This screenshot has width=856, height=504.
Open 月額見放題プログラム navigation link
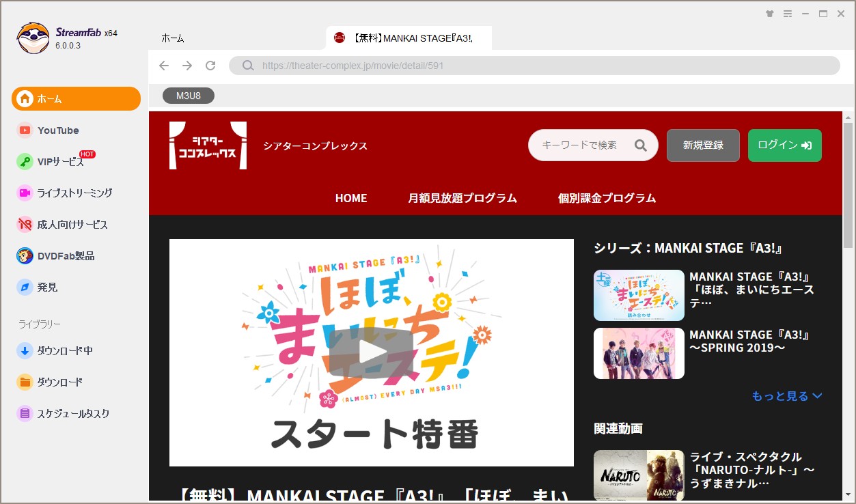pos(462,198)
